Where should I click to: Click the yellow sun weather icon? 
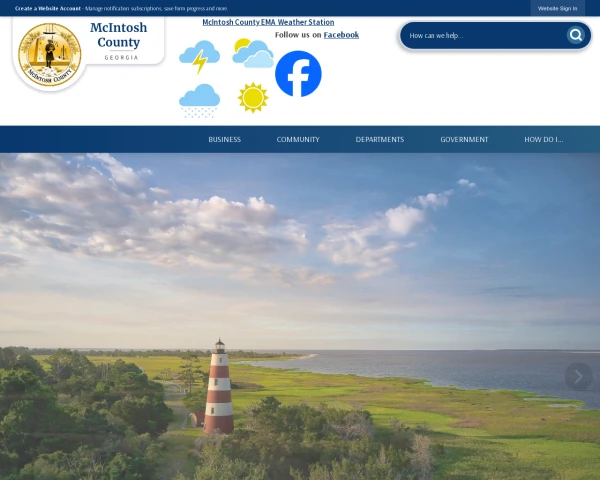tap(253, 98)
